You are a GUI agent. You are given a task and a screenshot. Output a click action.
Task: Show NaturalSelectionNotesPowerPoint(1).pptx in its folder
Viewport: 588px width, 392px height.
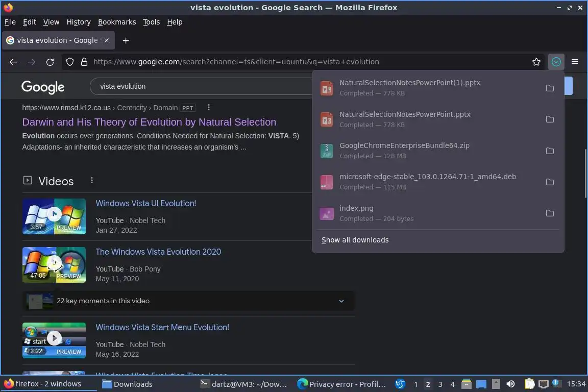click(550, 88)
